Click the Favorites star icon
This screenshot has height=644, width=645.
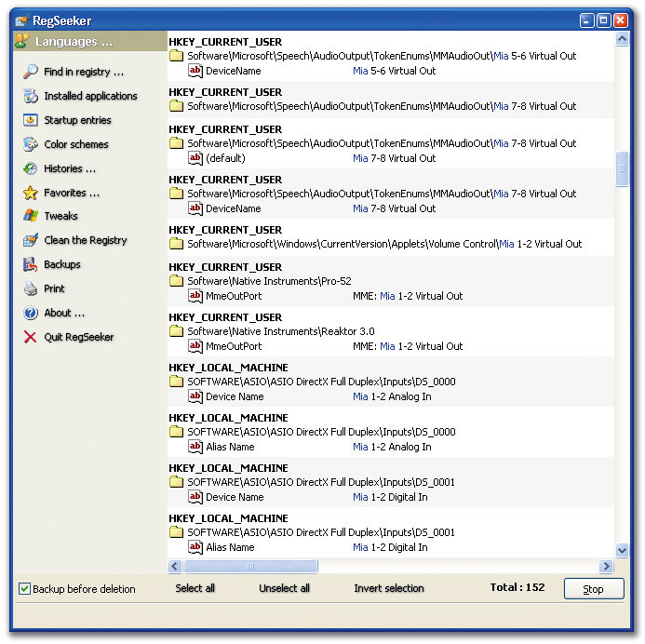[x=31, y=193]
